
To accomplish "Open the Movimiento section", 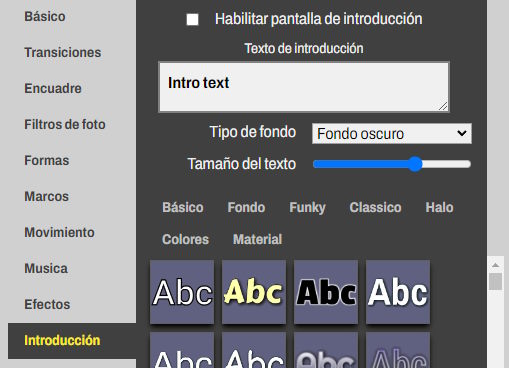I will point(59,232).
